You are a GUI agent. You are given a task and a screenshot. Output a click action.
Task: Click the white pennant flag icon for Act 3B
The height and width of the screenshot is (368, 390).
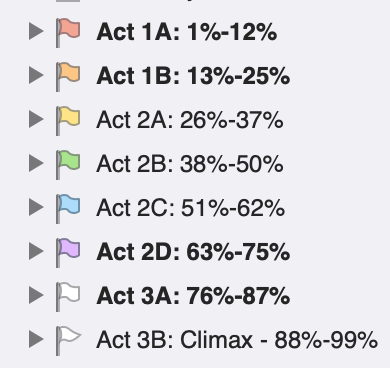68,340
